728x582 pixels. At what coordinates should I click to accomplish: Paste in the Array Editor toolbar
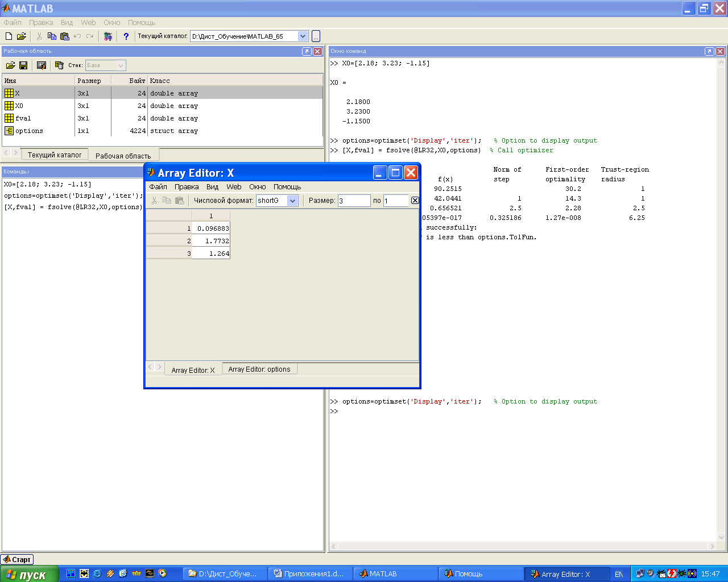point(180,201)
